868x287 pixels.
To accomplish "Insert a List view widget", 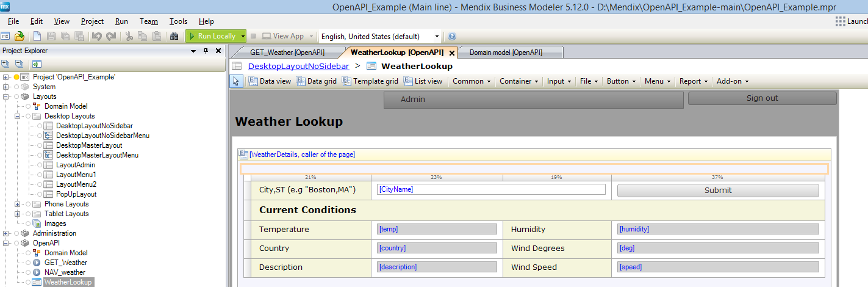I will tap(423, 81).
